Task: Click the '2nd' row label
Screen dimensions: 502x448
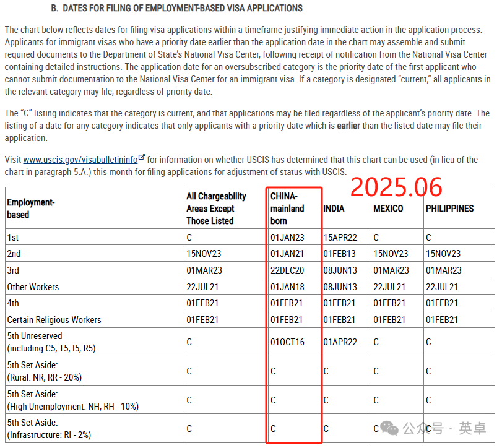Action: point(14,254)
